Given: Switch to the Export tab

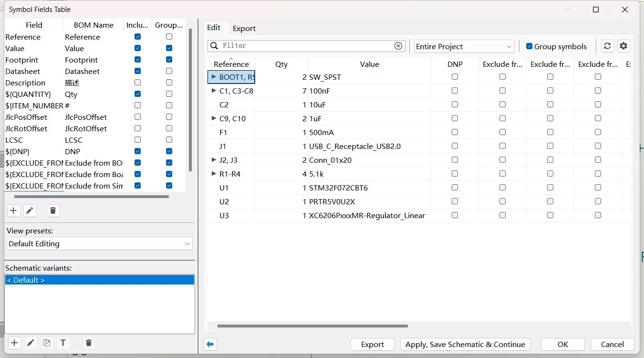Looking at the screenshot, I should 244,28.
